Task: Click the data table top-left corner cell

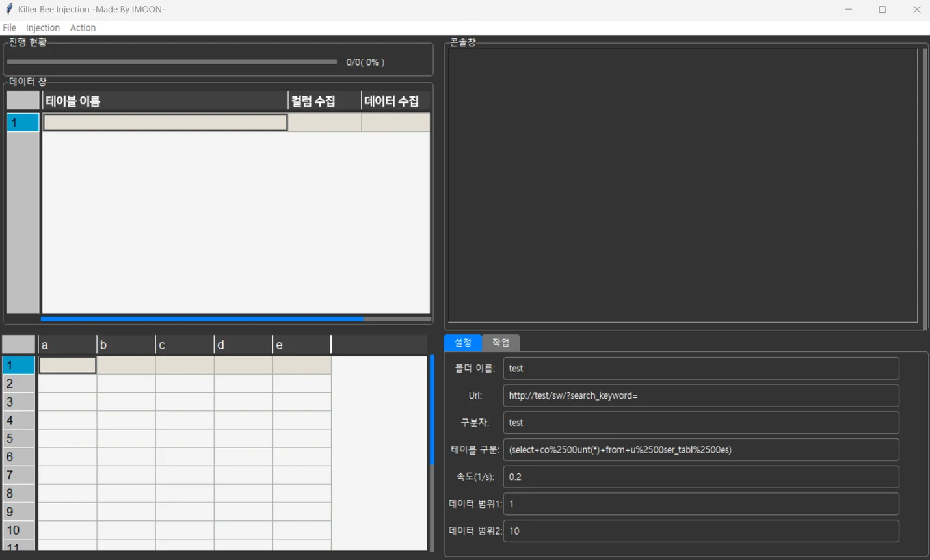Action: point(23,101)
